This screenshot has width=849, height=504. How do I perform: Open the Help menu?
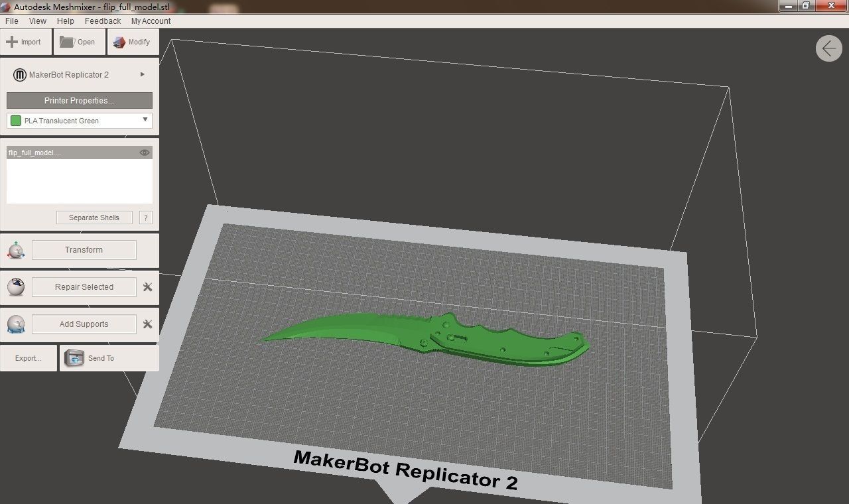click(x=66, y=21)
